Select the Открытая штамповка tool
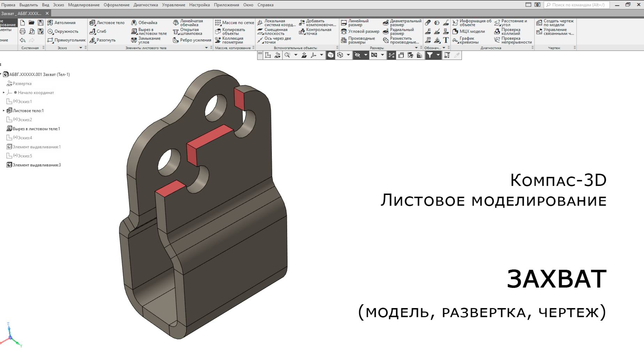This screenshot has width=644, height=362. click(x=176, y=31)
